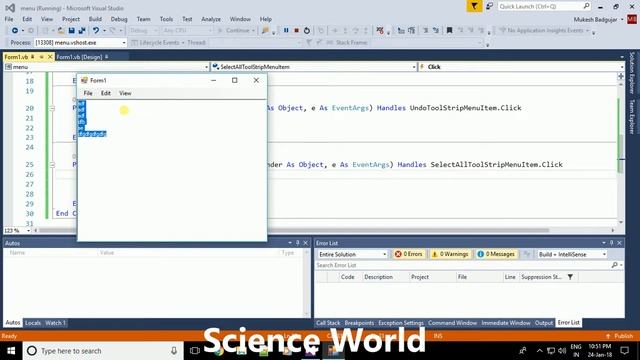Open Mukesh Badgujar account menu
Viewport: 640px width, 360px height.
598,19
